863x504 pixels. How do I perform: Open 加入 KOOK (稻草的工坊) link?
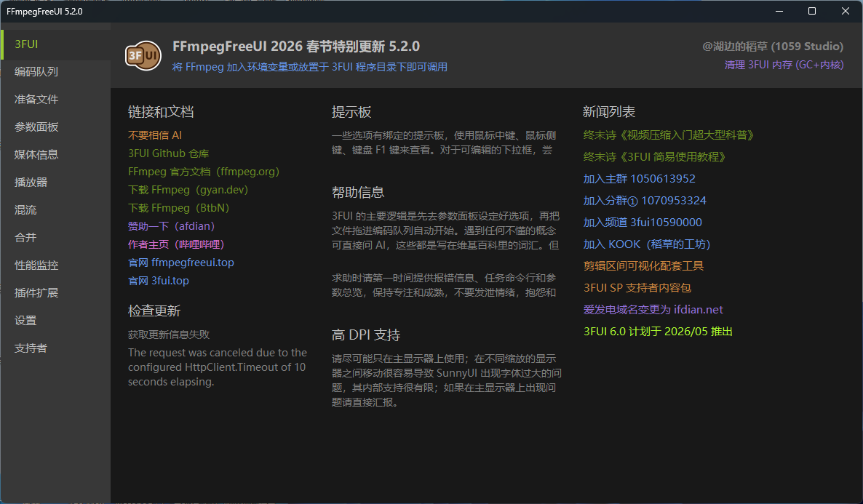click(x=647, y=244)
